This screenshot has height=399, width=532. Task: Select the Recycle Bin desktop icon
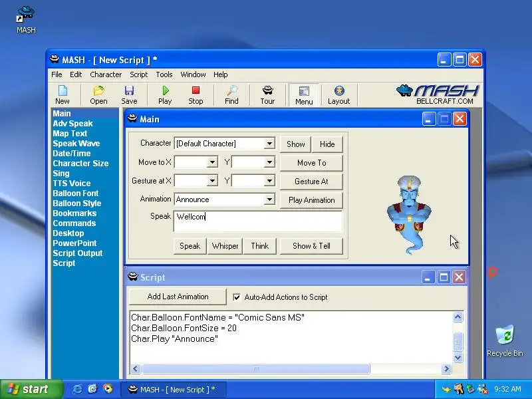(505, 340)
